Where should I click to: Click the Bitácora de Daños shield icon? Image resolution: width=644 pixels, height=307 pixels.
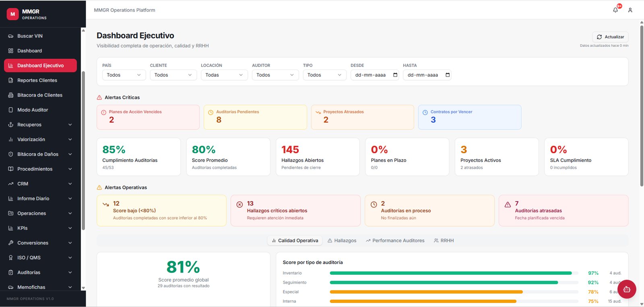point(11,154)
